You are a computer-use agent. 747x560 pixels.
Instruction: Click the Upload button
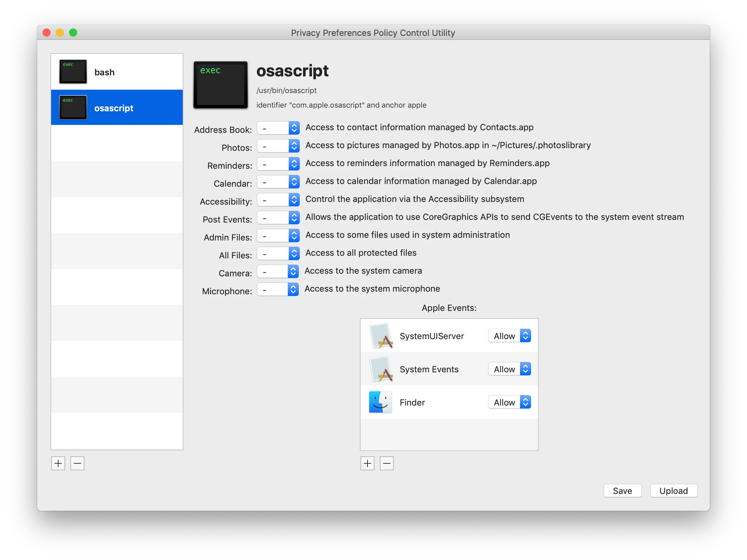673,491
